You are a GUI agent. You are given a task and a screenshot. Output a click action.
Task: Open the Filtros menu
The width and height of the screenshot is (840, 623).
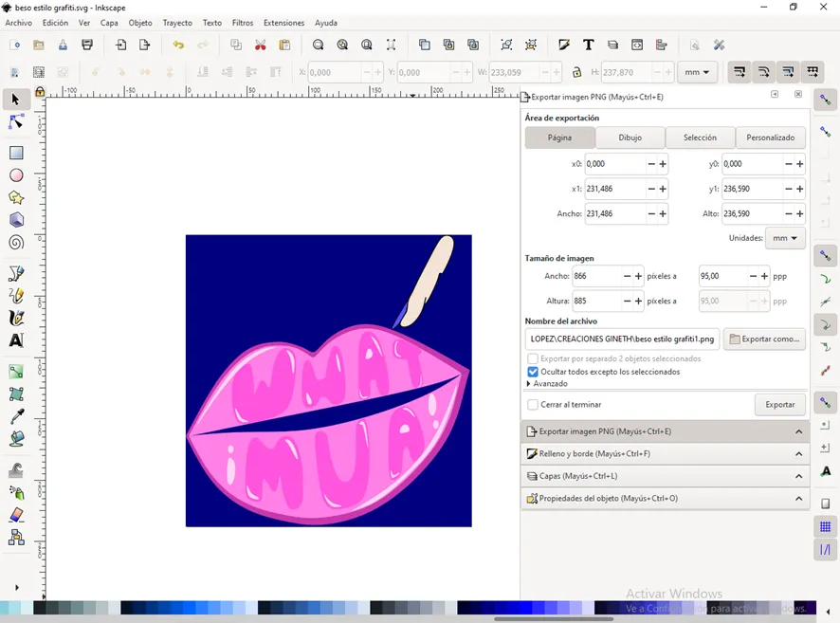point(243,23)
